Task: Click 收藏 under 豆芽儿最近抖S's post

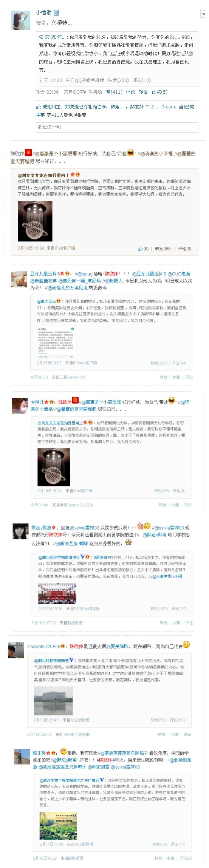Action: click(176, 377)
